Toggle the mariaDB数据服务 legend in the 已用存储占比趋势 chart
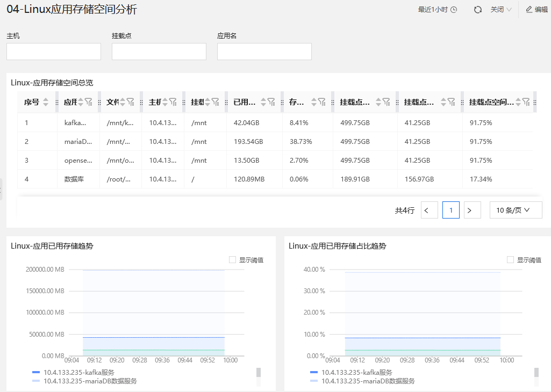Screen dimensions: 551x392 (x=362, y=381)
